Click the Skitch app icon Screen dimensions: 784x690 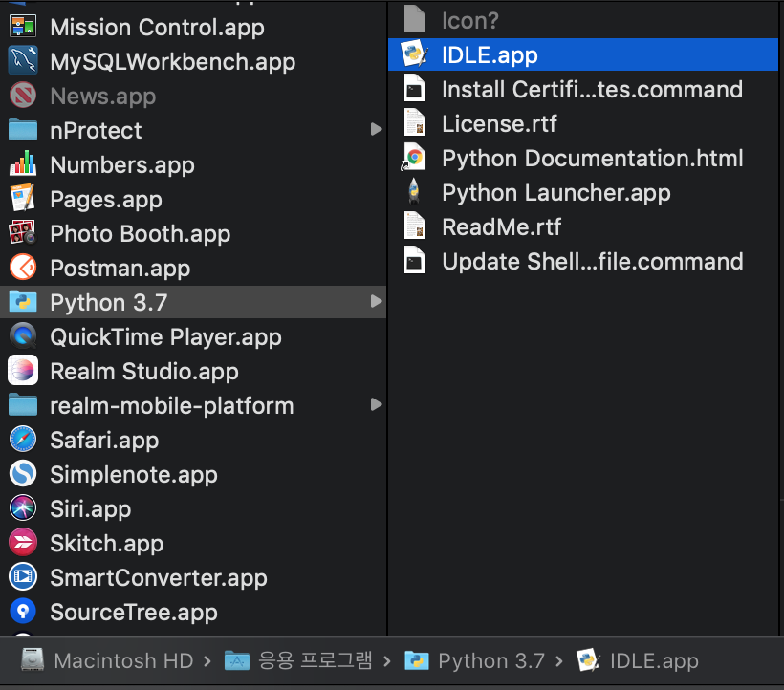(23, 543)
